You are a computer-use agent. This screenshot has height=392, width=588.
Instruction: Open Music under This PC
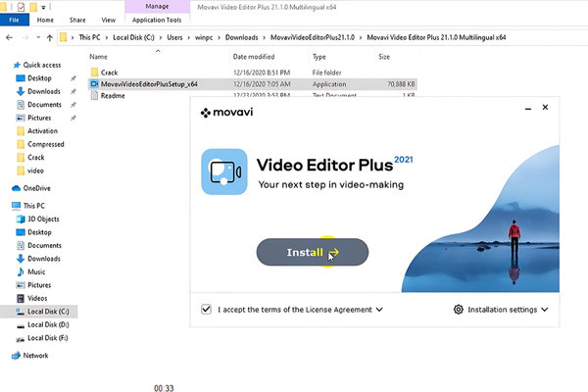[x=36, y=271]
